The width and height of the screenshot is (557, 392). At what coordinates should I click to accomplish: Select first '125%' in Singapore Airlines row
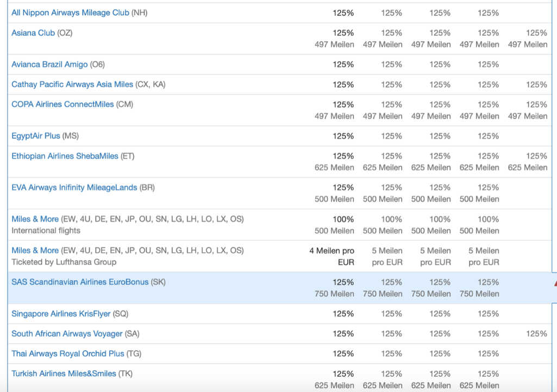(343, 314)
